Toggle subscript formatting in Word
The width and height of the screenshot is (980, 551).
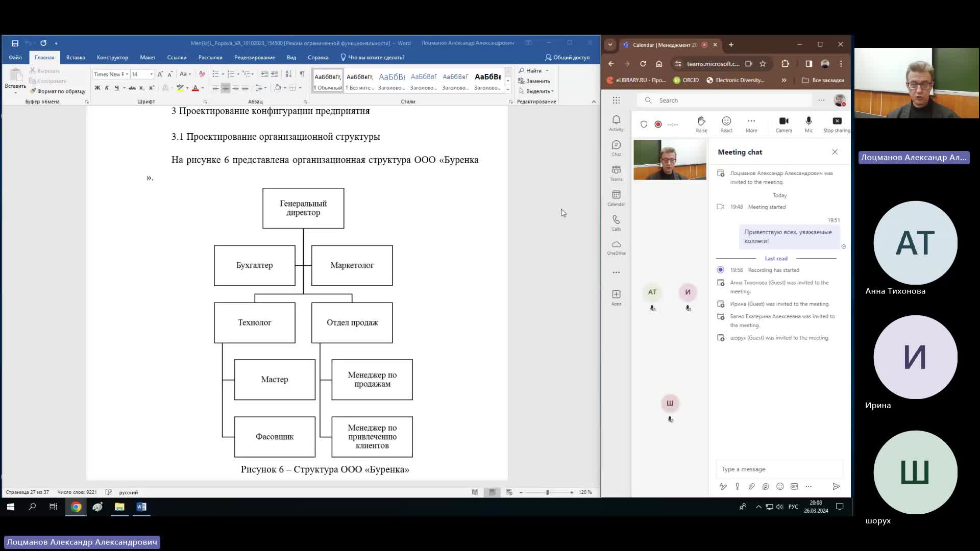142,88
